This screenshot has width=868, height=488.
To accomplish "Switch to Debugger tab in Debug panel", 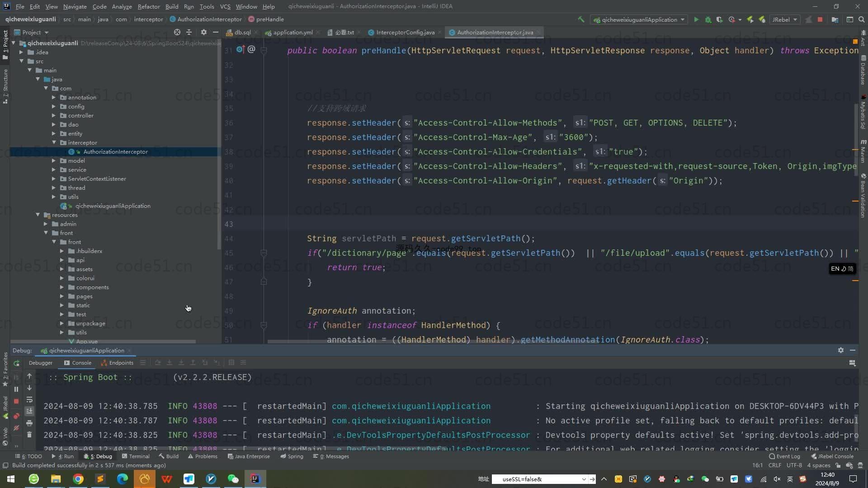I will (41, 362).
